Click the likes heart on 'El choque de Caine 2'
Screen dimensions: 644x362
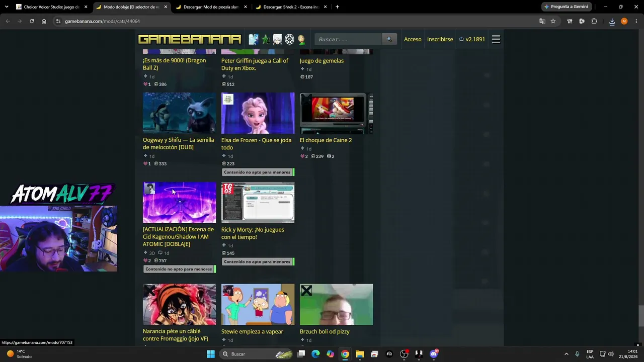[303, 156]
